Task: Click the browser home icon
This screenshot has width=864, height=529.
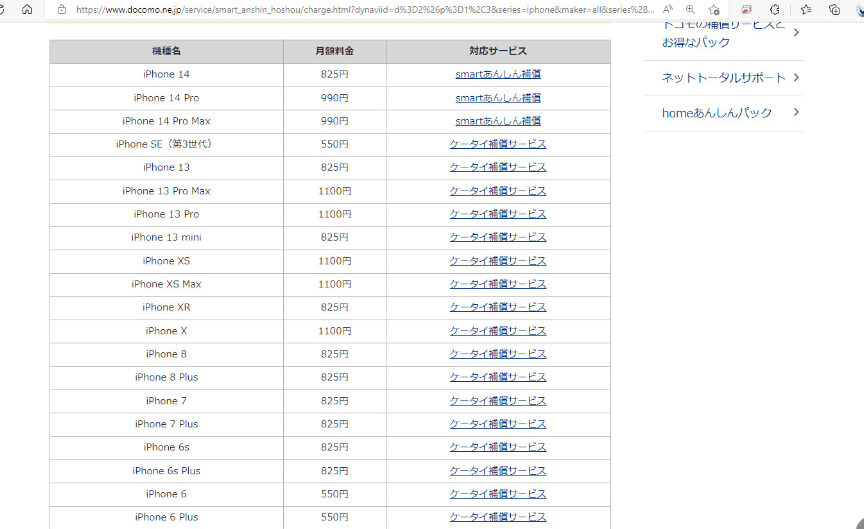Action: click(x=27, y=9)
